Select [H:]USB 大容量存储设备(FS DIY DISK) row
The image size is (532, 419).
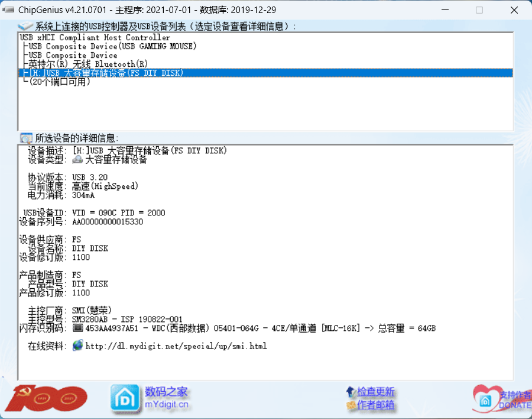click(265, 73)
